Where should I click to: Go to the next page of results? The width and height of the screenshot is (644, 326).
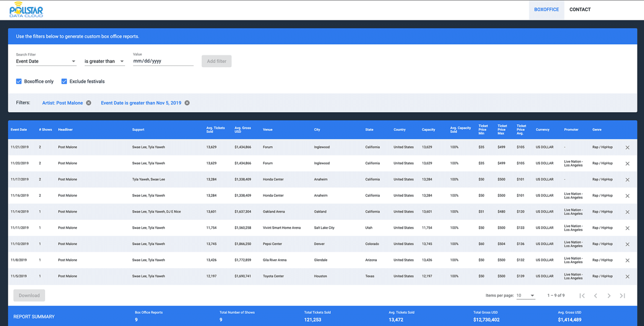609,295
